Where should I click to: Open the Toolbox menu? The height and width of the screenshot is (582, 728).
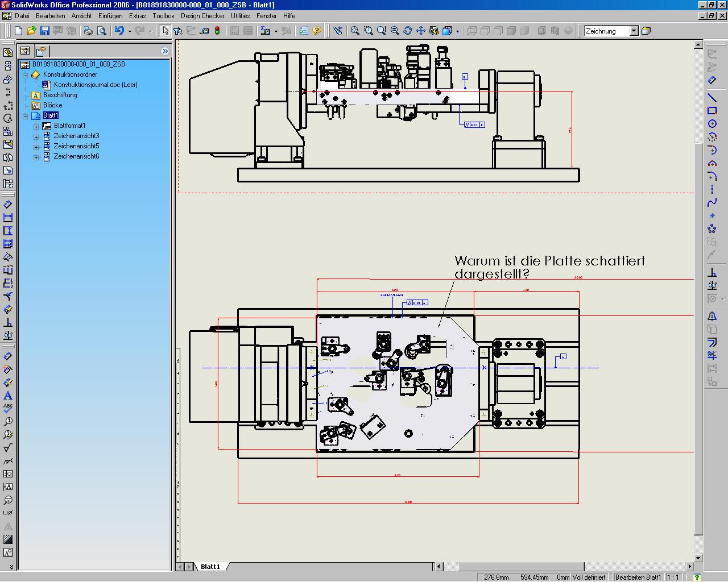(163, 16)
